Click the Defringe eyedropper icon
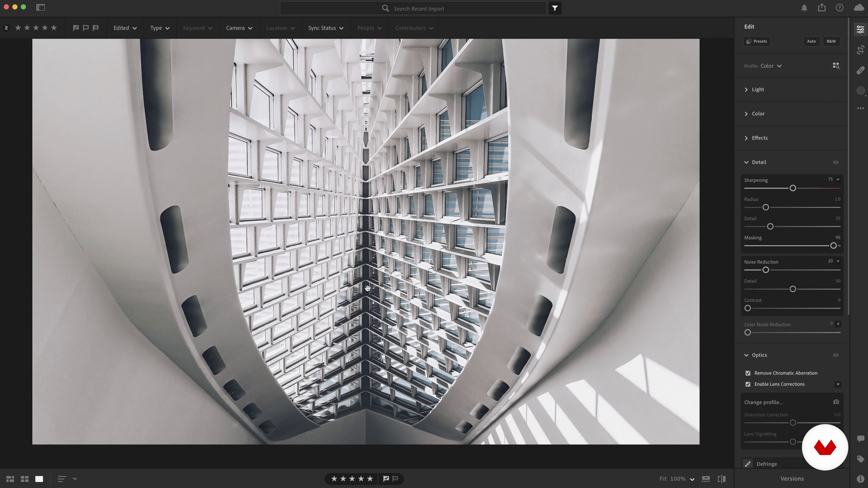 tap(748, 464)
